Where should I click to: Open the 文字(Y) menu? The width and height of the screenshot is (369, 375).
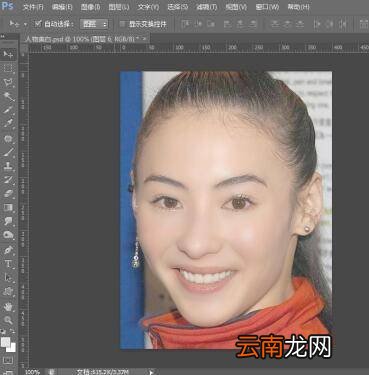[x=148, y=7]
